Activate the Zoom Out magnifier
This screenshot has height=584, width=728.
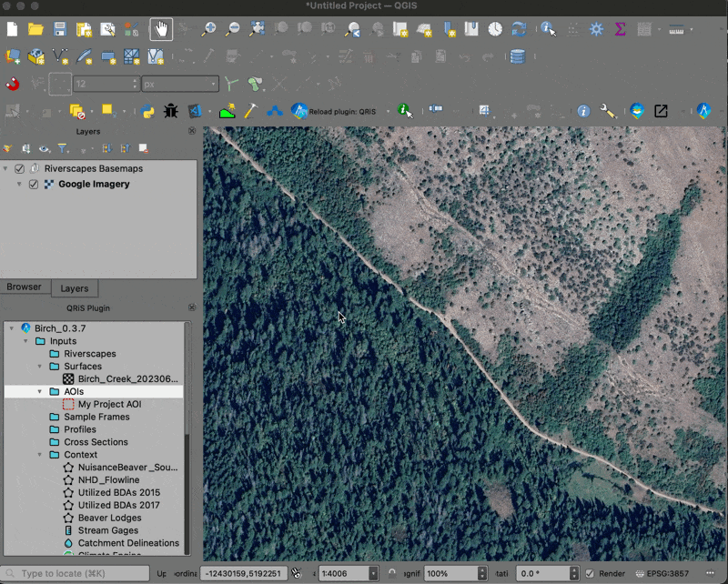[232, 29]
